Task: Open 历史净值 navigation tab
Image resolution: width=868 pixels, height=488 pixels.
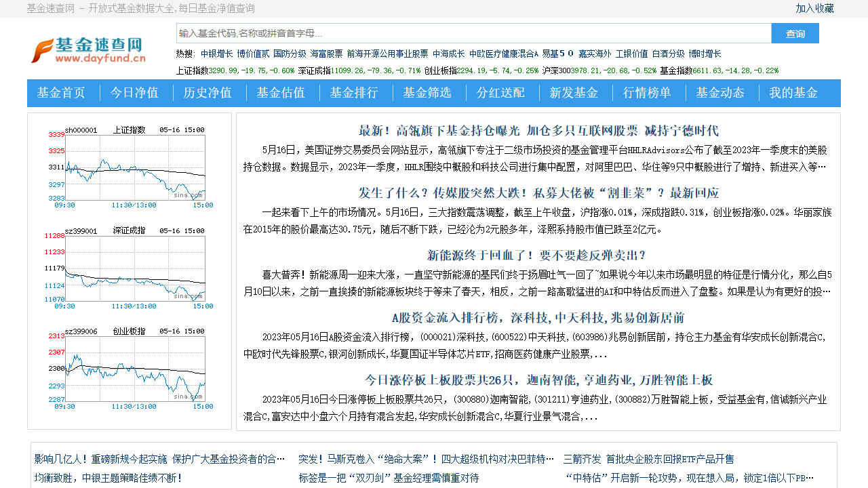Action: pyautogui.click(x=208, y=93)
